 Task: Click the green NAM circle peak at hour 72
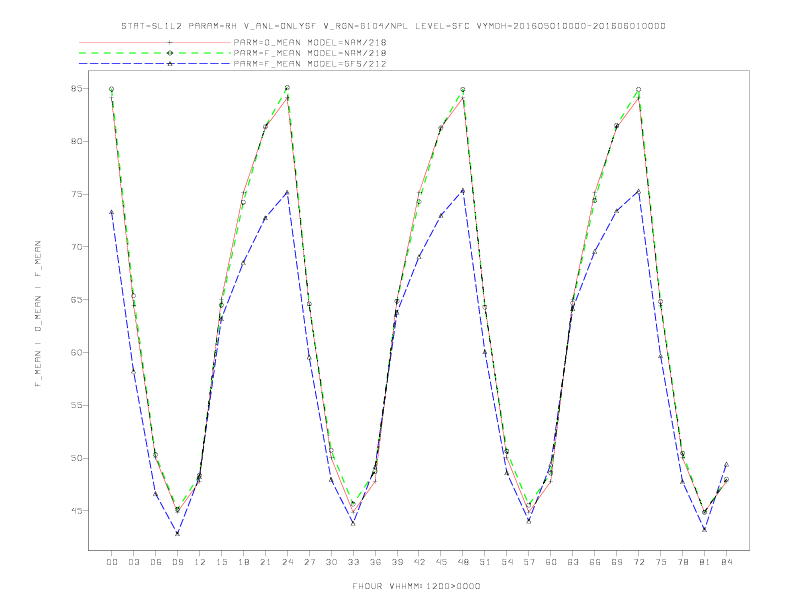639,89
